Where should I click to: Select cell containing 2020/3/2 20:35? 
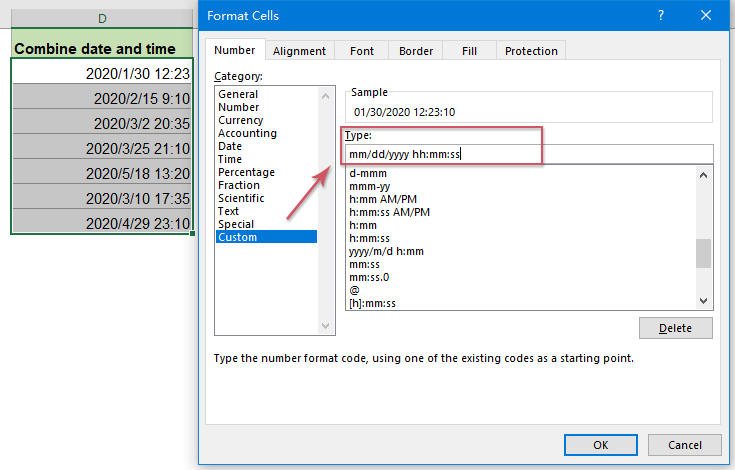pos(102,123)
